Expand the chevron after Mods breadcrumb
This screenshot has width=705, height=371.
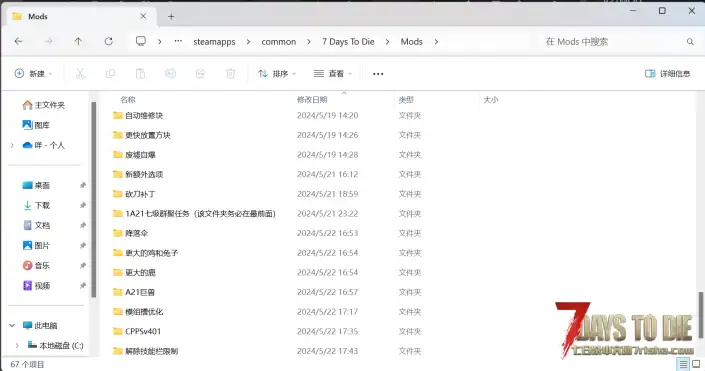(436, 41)
